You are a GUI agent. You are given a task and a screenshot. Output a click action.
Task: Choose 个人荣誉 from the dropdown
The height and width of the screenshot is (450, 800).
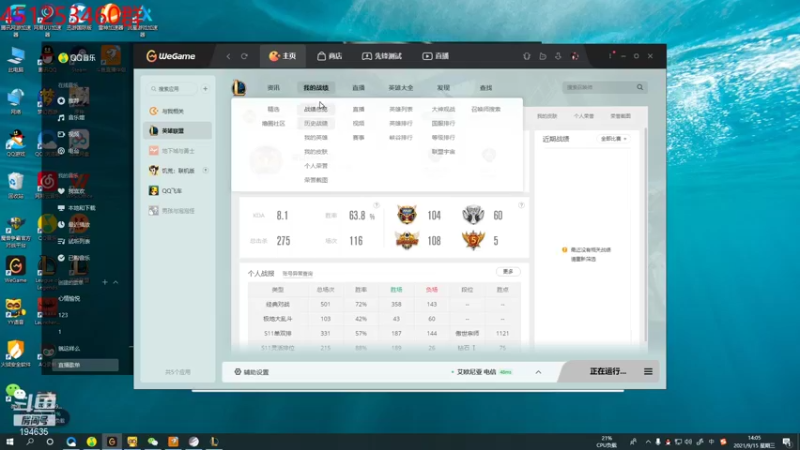tap(316, 166)
